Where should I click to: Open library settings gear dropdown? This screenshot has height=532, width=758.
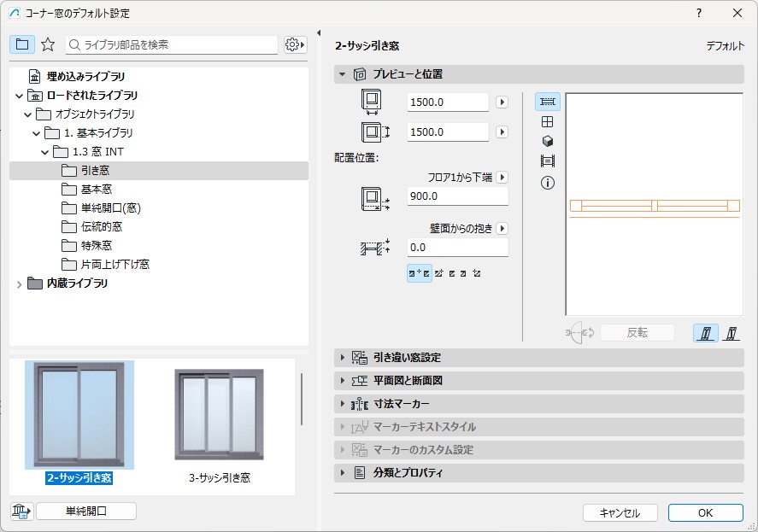295,44
